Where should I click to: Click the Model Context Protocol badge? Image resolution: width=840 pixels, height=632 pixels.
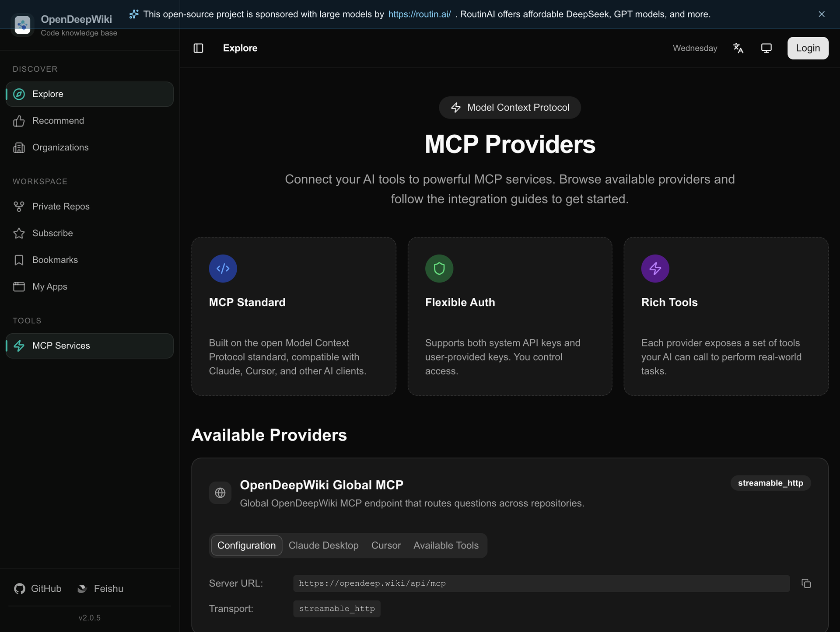510,108
